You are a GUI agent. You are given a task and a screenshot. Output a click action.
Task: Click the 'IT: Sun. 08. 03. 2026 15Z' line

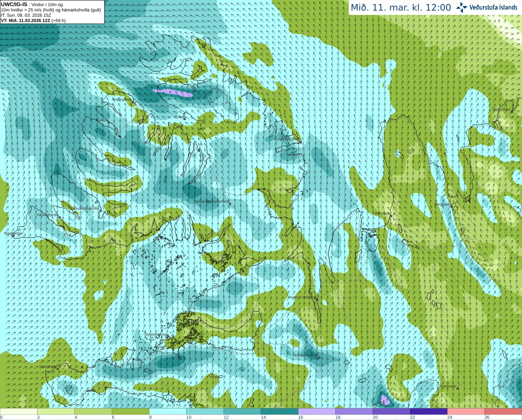pos(26,15)
